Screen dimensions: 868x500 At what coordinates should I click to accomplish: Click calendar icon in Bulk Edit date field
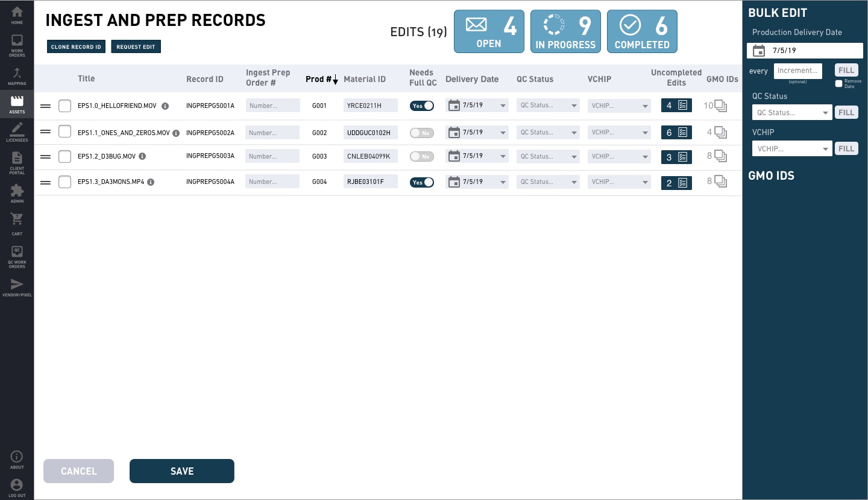point(759,51)
